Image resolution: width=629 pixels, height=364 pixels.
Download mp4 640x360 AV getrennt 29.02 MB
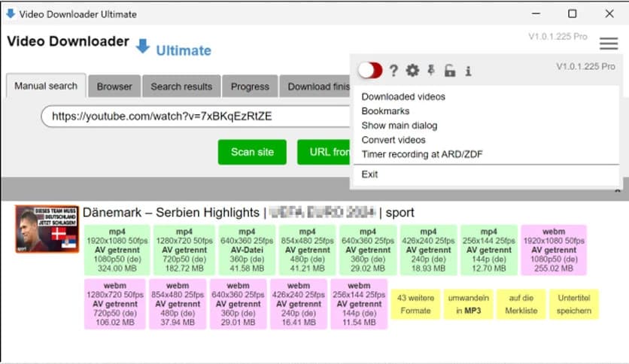tap(368, 250)
